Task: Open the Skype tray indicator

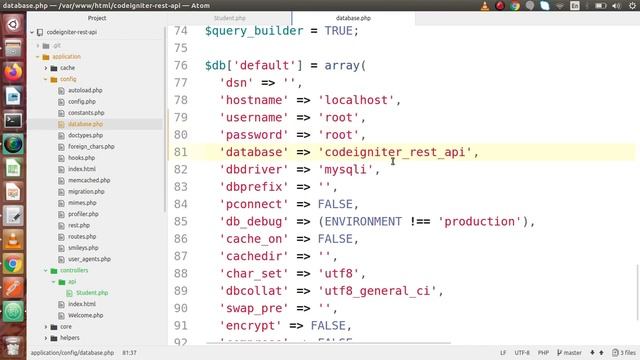Action: click(x=545, y=6)
